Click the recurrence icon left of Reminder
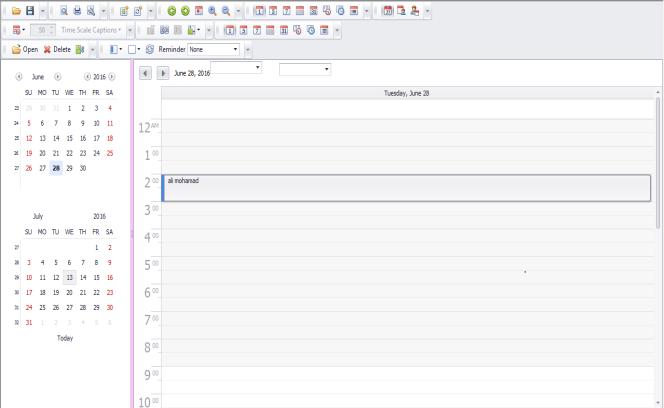This screenshot has width=664, height=408. [150, 48]
